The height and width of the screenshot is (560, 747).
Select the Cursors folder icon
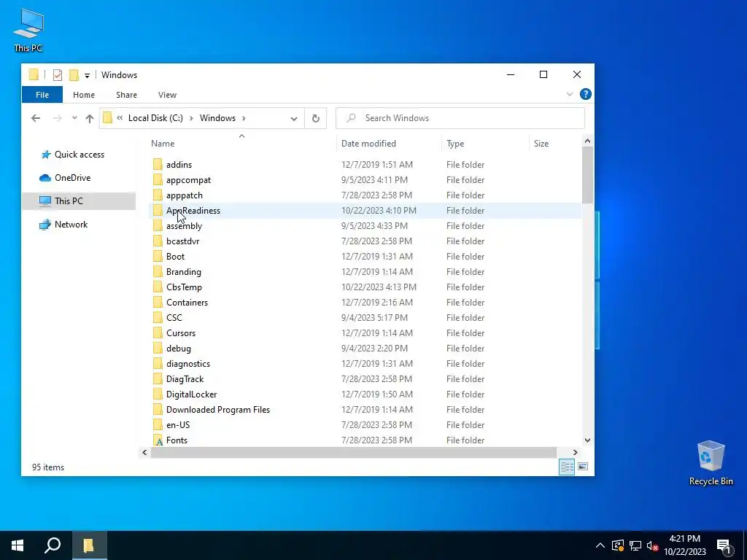coord(158,332)
